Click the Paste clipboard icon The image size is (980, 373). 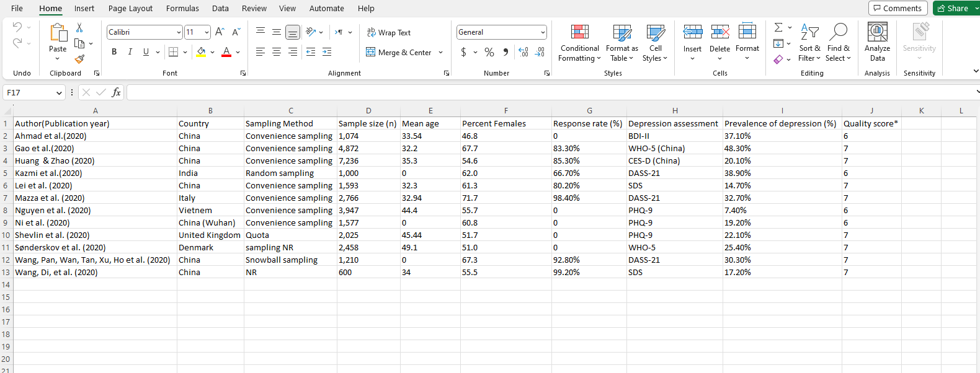coord(58,33)
